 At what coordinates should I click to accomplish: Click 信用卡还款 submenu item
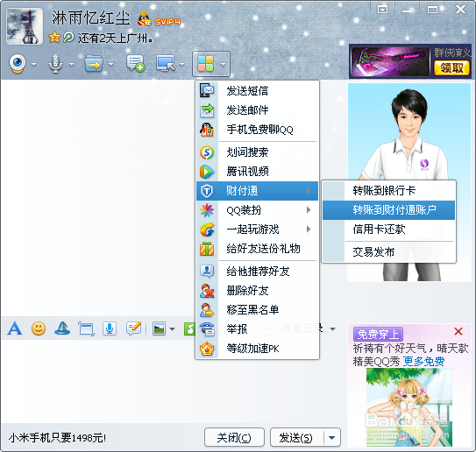pyautogui.click(x=389, y=230)
